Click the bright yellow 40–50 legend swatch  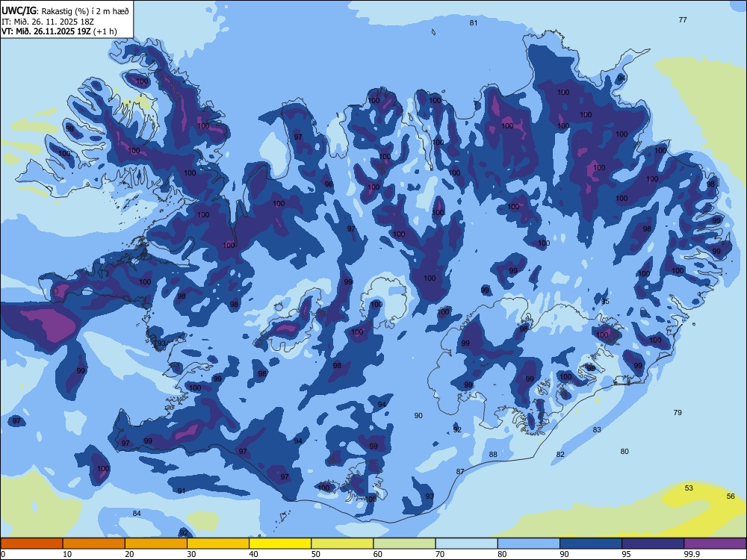[x=280, y=544]
